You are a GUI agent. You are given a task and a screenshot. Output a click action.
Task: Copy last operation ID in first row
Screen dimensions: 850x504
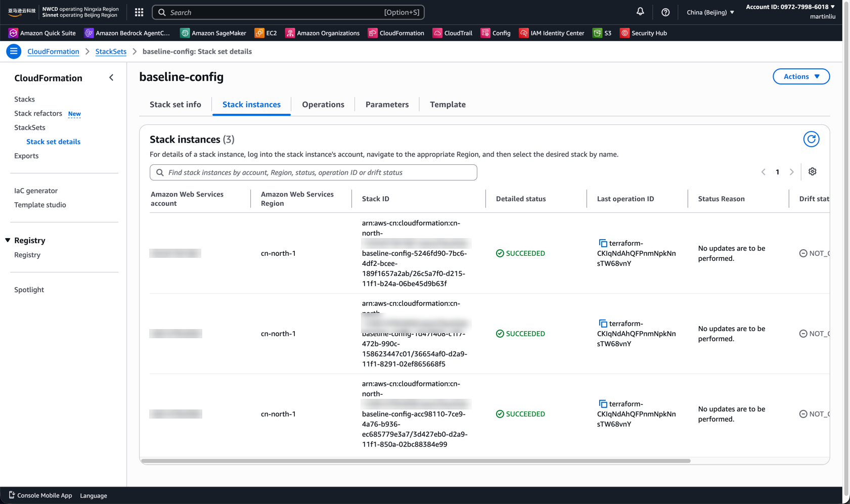click(603, 243)
